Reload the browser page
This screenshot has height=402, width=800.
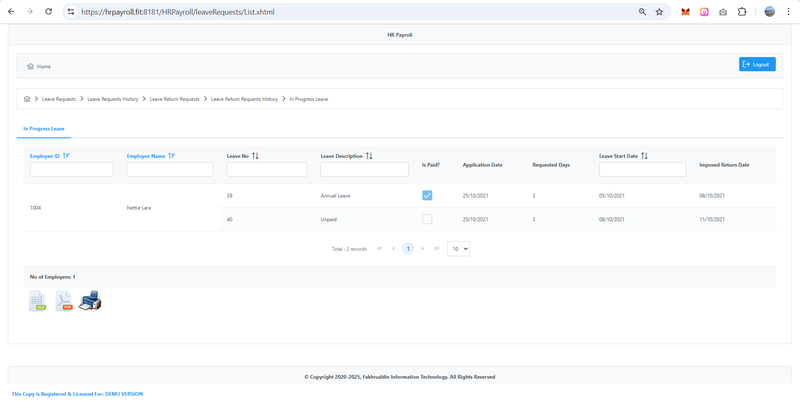coord(48,12)
